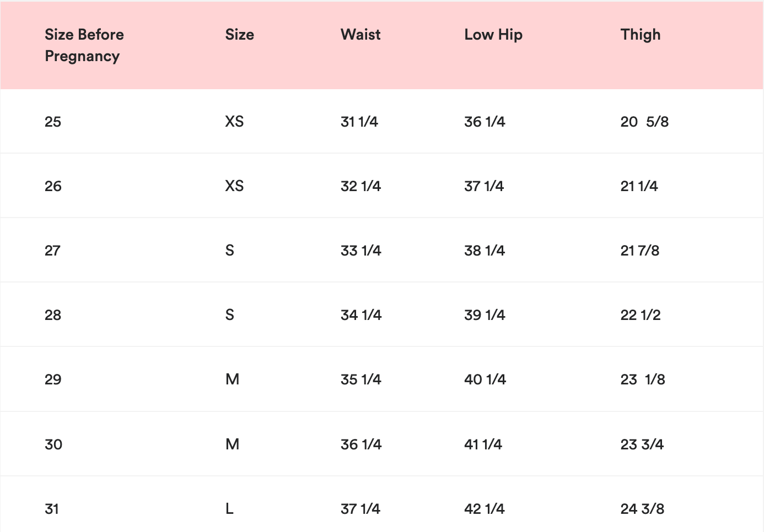Click pre-pregnancy size 30 cell
Image resolution: width=764 pixels, height=532 pixels.
53,444
